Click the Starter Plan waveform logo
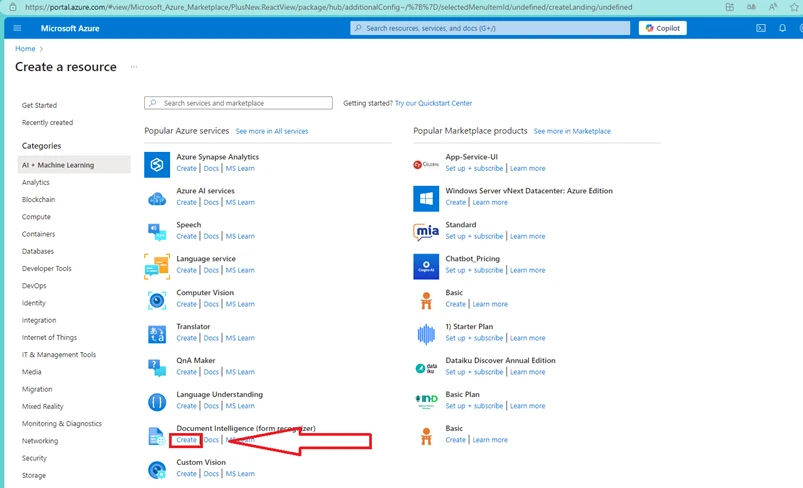This screenshot has height=488, width=803. coord(426,334)
